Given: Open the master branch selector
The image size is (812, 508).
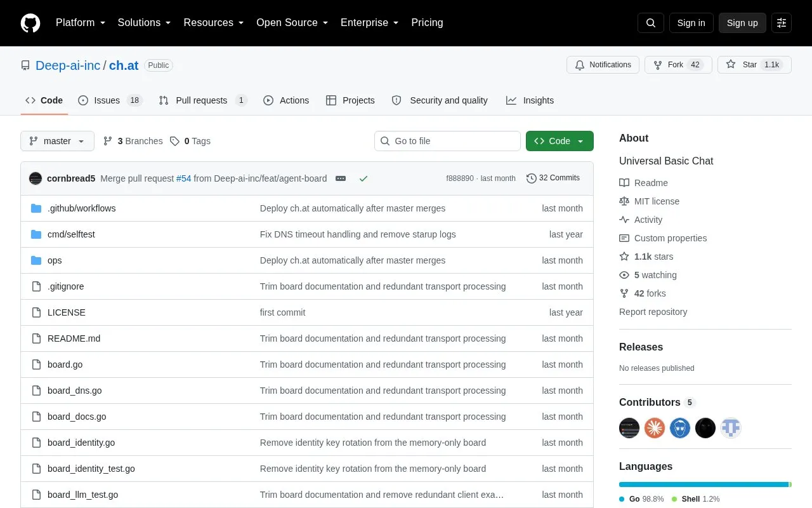Looking at the screenshot, I should [57, 141].
